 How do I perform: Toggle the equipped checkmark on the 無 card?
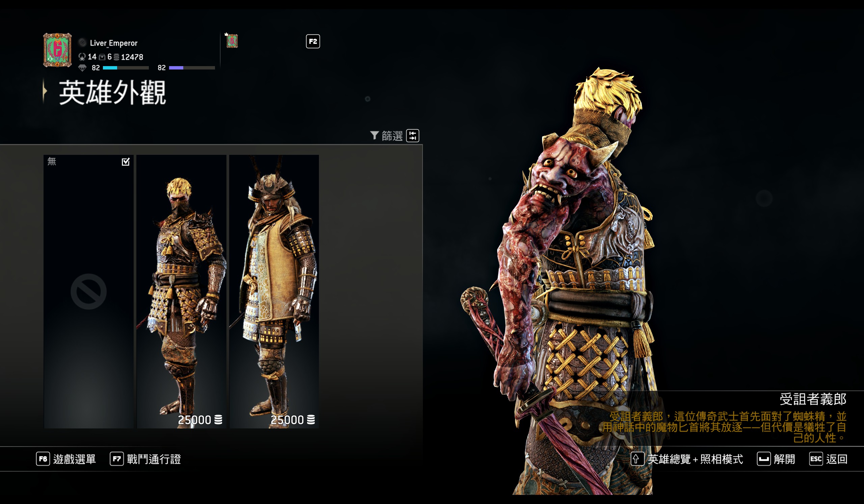tap(126, 162)
